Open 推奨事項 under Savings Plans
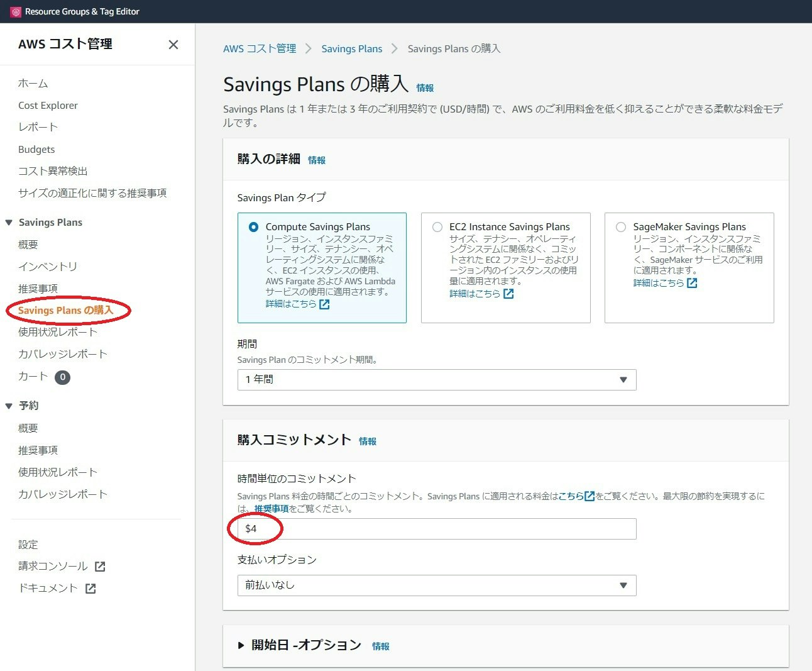Image resolution: width=812 pixels, height=671 pixels. coord(38,289)
